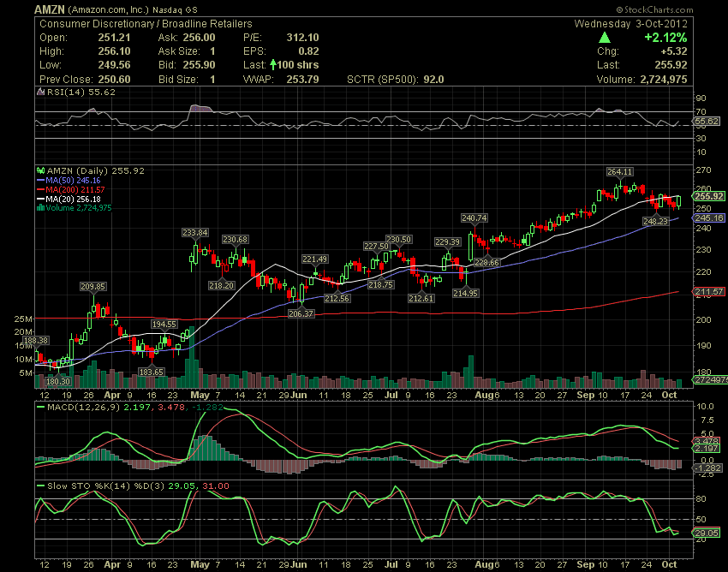Select the VWAP value 253.79
The width and height of the screenshot is (728, 572).
pos(302,80)
